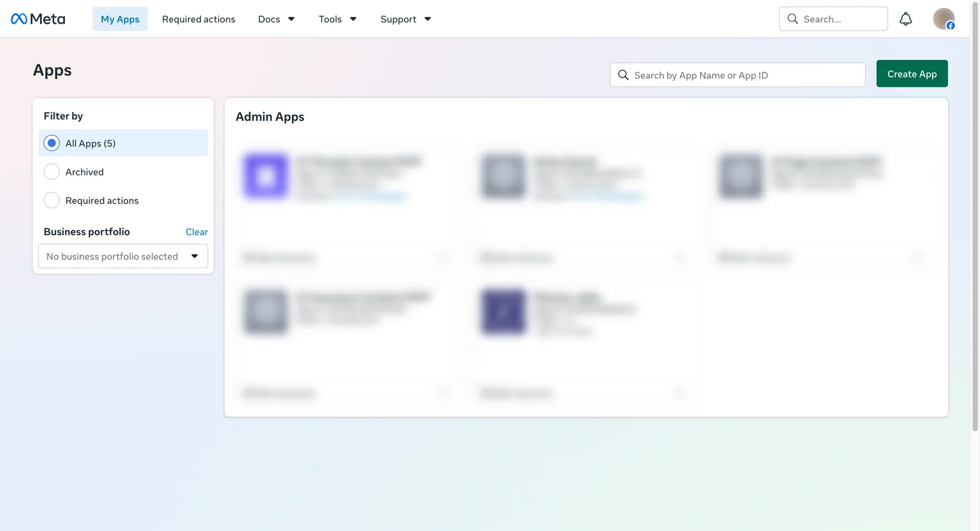Open the profile avatar menu
The width and height of the screenshot is (980, 531).
944,19
